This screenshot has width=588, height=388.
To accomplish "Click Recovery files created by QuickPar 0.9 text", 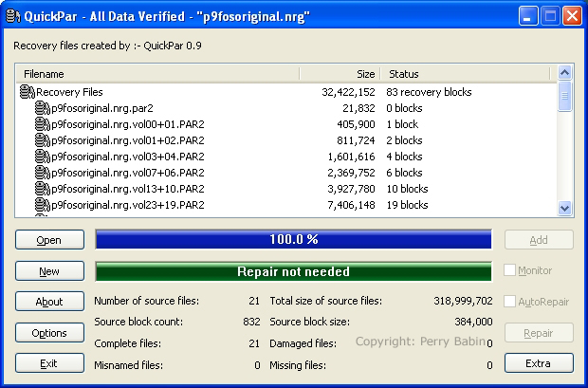I will click(107, 46).
